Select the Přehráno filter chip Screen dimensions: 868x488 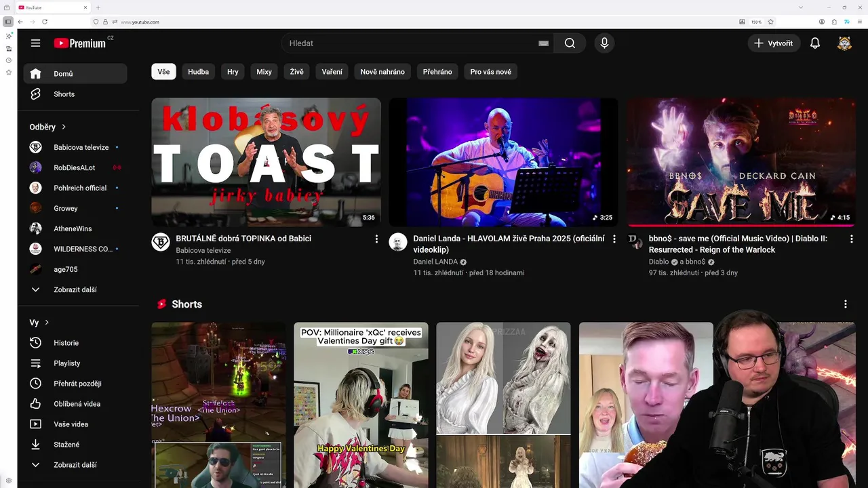click(437, 72)
